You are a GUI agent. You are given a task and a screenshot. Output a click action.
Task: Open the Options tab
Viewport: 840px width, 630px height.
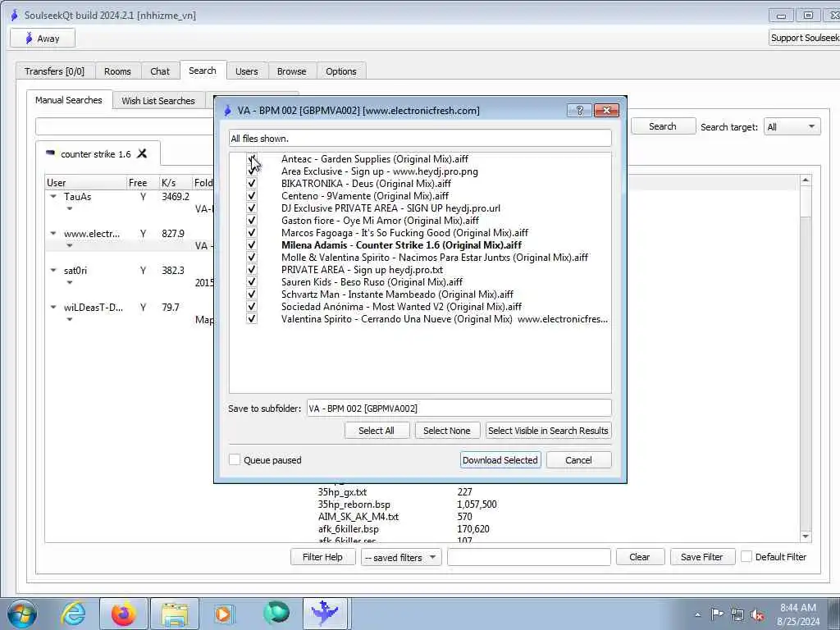click(x=340, y=71)
